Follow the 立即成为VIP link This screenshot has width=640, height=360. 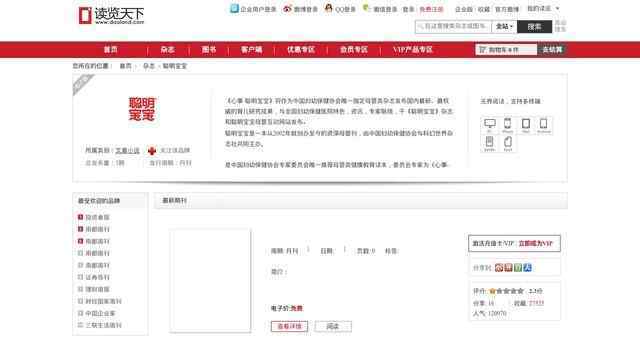[536, 243]
